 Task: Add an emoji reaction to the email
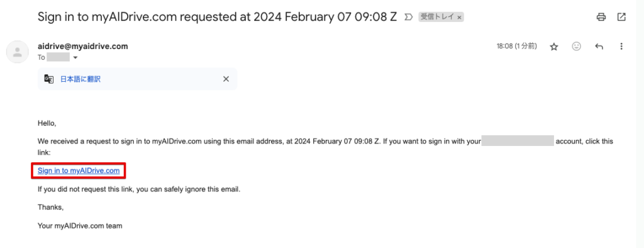[577, 47]
